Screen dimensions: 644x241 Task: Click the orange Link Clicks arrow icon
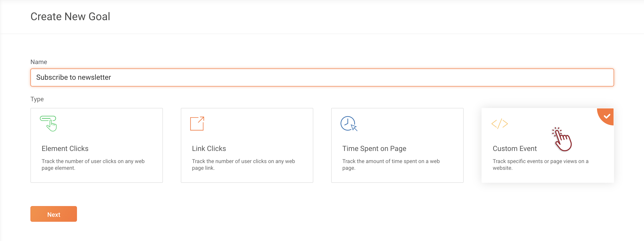tap(197, 123)
